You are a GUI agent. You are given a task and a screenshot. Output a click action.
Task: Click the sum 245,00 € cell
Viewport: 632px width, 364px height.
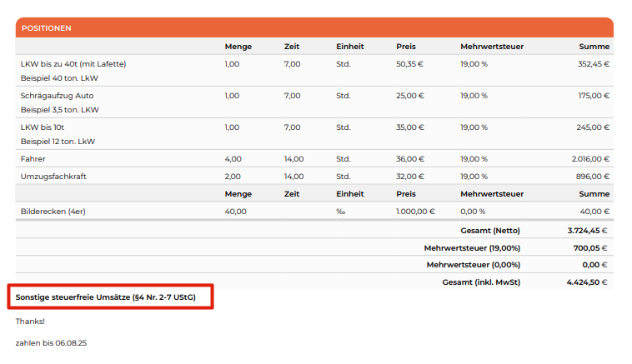pyautogui.click(x=593, y=127)
